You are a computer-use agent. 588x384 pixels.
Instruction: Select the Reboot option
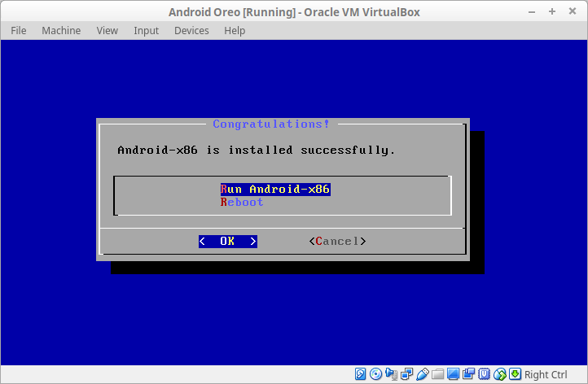point(242,202)
